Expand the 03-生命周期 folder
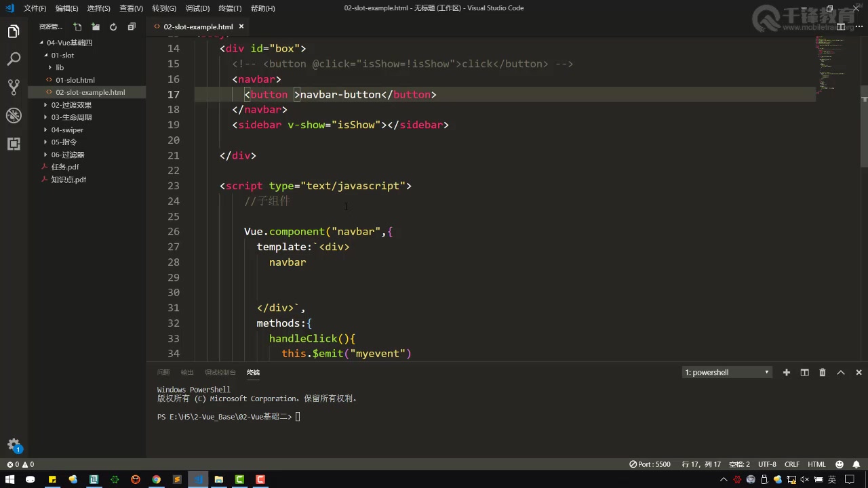The image size is (868, 488). coord(45,117)
